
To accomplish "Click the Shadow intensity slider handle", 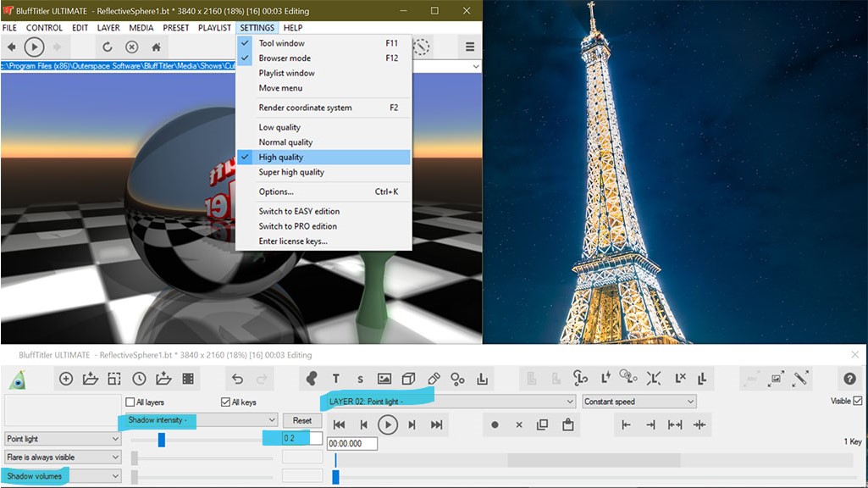I will click(161, 439).
